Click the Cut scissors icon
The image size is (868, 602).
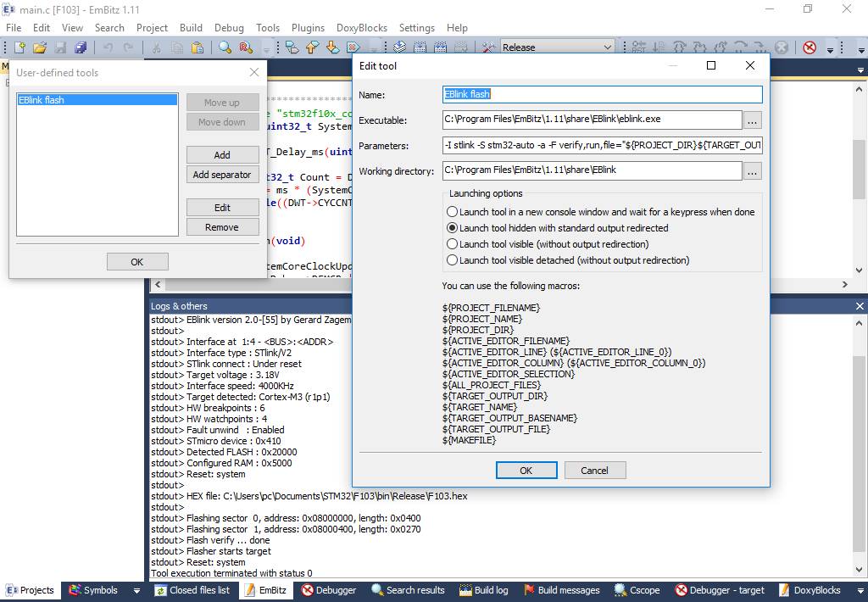pos(157,47)
